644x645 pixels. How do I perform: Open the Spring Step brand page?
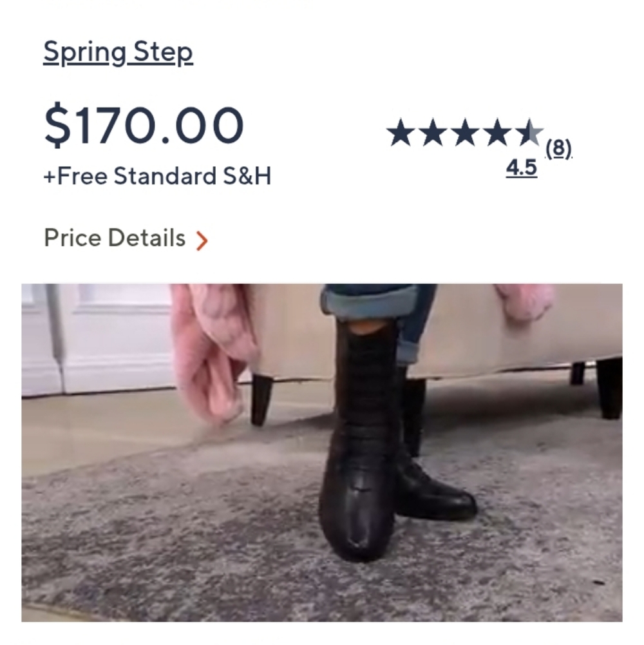[x=117, y=52]
